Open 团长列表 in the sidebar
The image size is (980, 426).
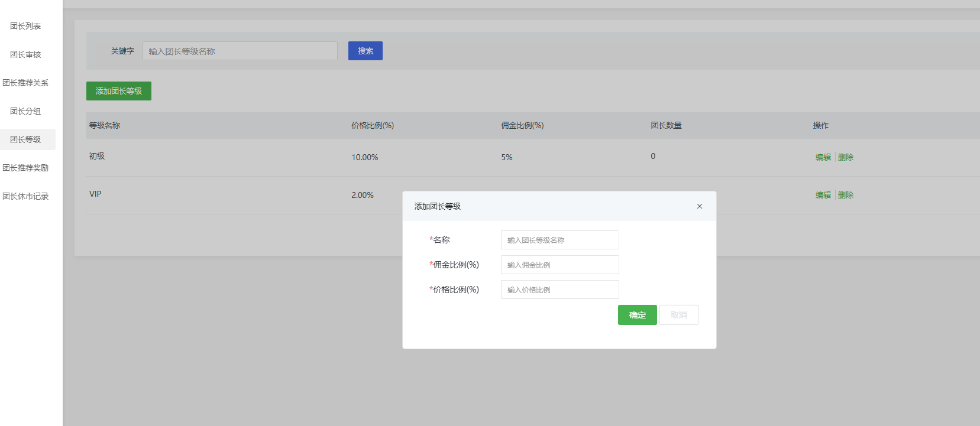25,26
